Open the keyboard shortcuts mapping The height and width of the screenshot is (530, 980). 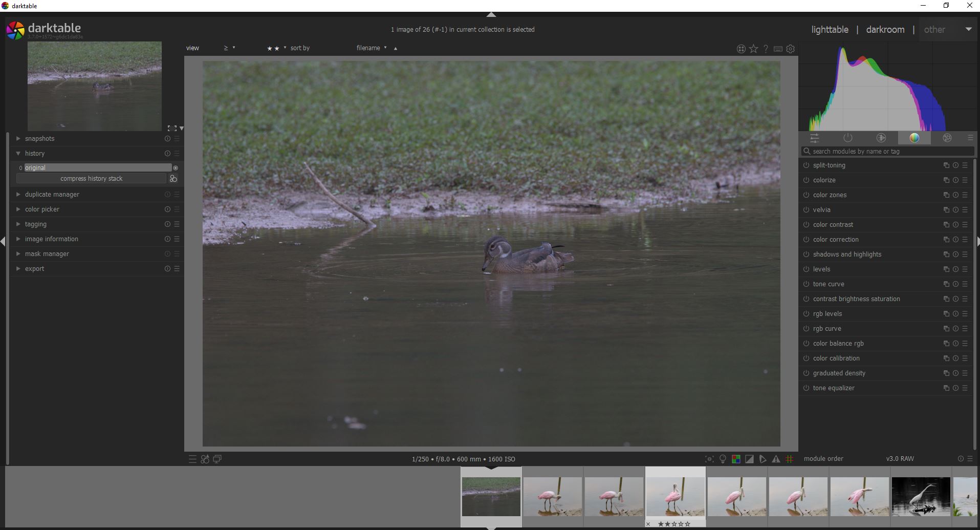pos(778,49)
